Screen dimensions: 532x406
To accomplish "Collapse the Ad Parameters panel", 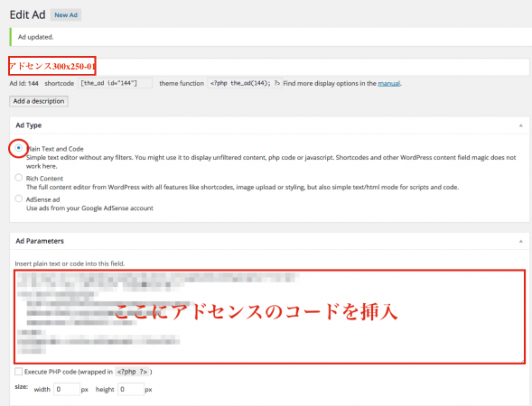I will tap(520, 241).
